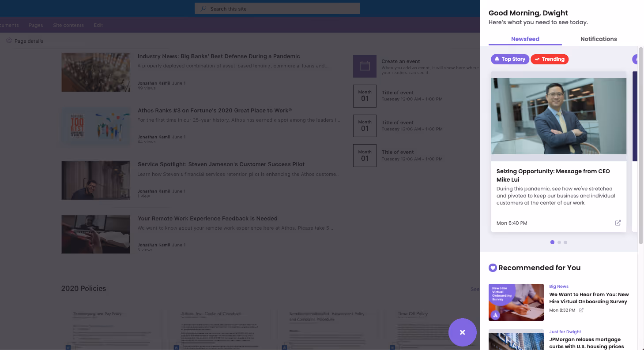Viewport: 644px width, 350px height.
Task: Select the third newsfeed carousel dot
Action: [565, 242]
